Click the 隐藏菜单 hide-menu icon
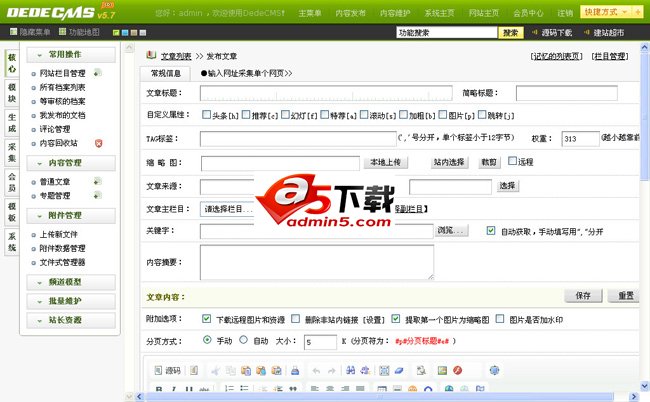Screen dimensions: 650x402 [13, 31]
